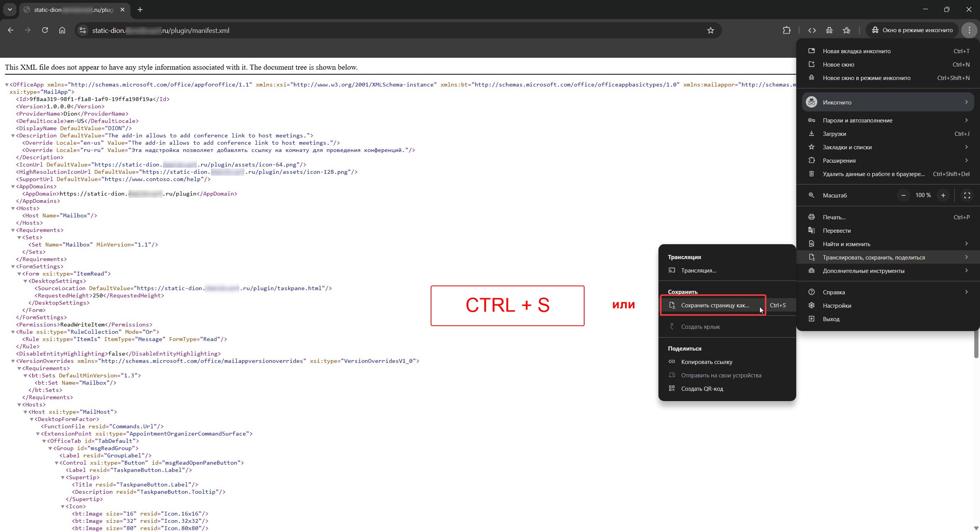Collapse the OfficeApp root XML node

[x=7, y=85]
